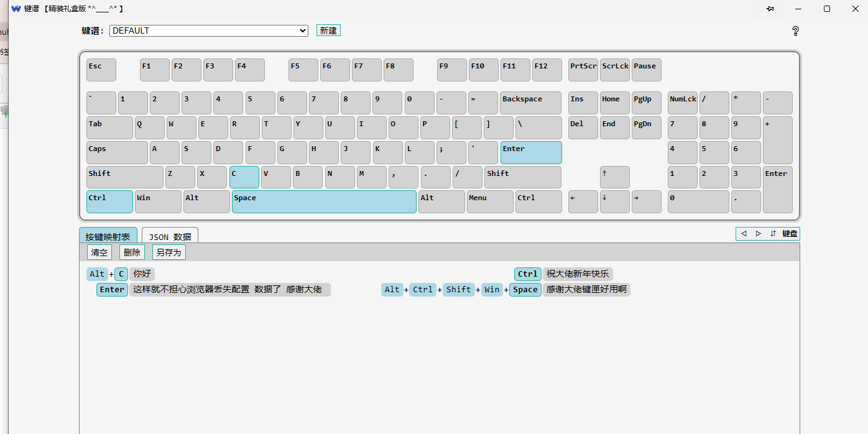Click the right triangle arrow icon
Screen dimensions: 868x434
coord(758,234)
